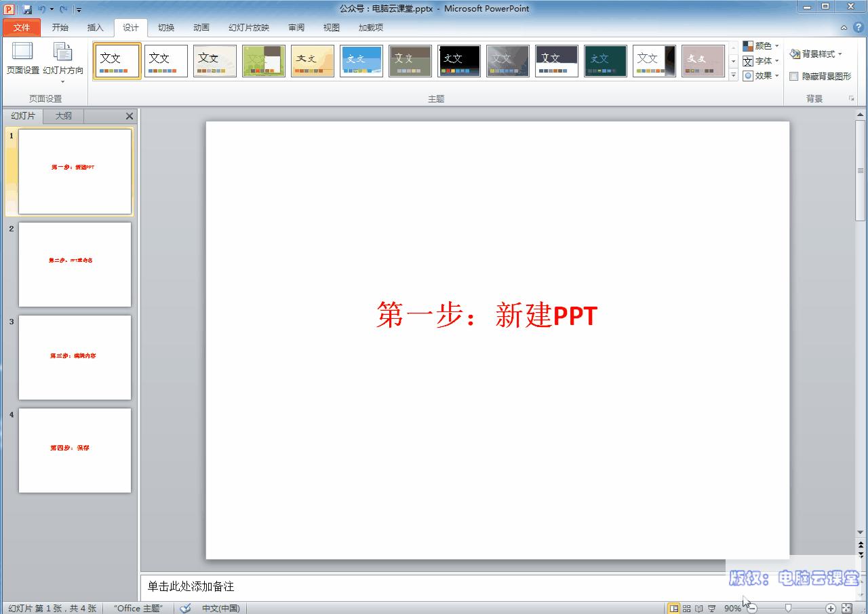Open the 切换 (Transitions) ribbon tab

click(165, 28)
